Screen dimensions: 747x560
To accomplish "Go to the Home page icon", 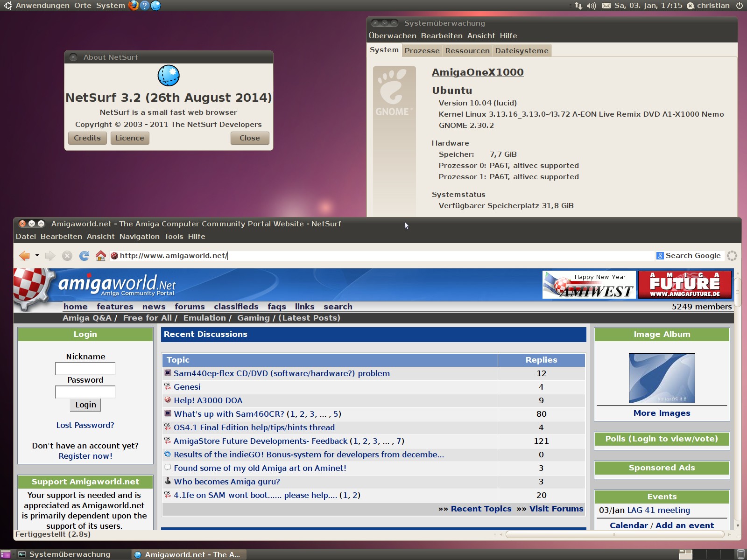I will click(x=100, y=256).
